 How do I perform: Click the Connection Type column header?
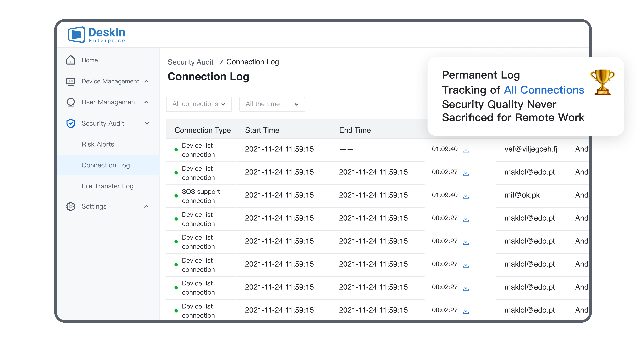202,130
